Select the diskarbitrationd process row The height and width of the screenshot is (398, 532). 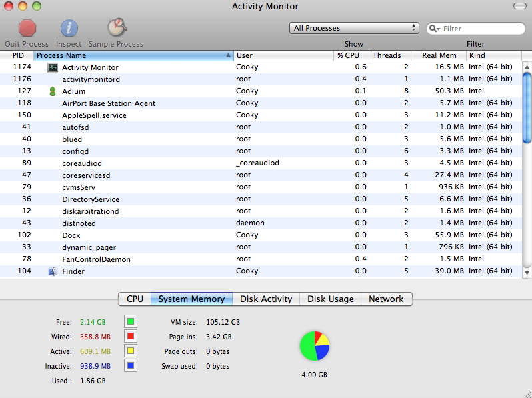pos(261,211)
